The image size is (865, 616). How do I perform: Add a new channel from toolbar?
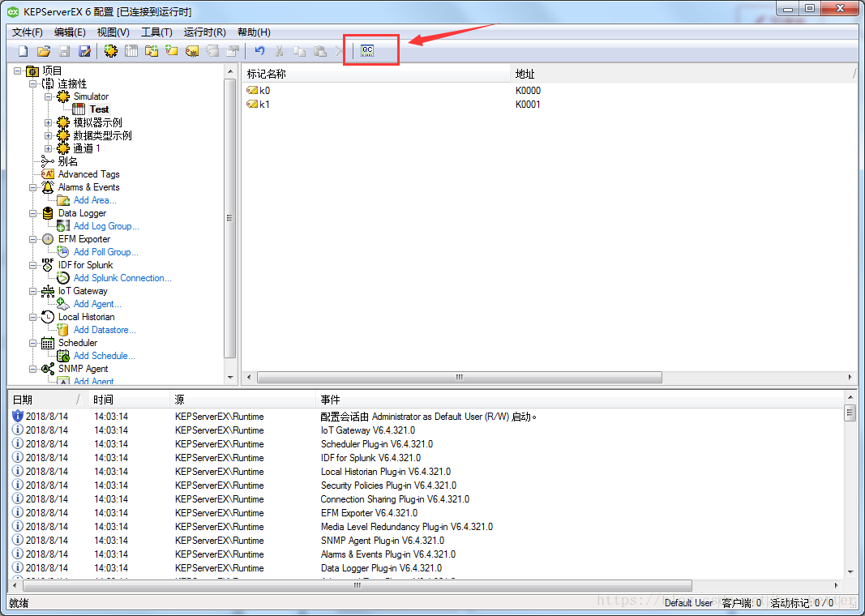pyautogui.click(x=111, y=51)
